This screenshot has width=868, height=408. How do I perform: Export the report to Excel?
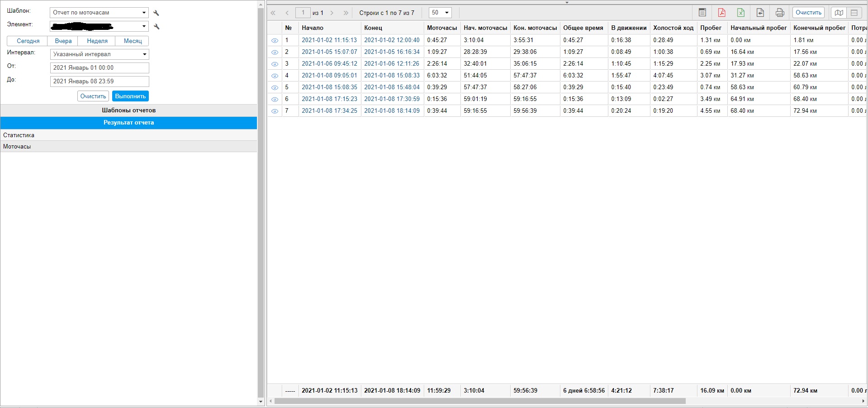click(740, 13)
